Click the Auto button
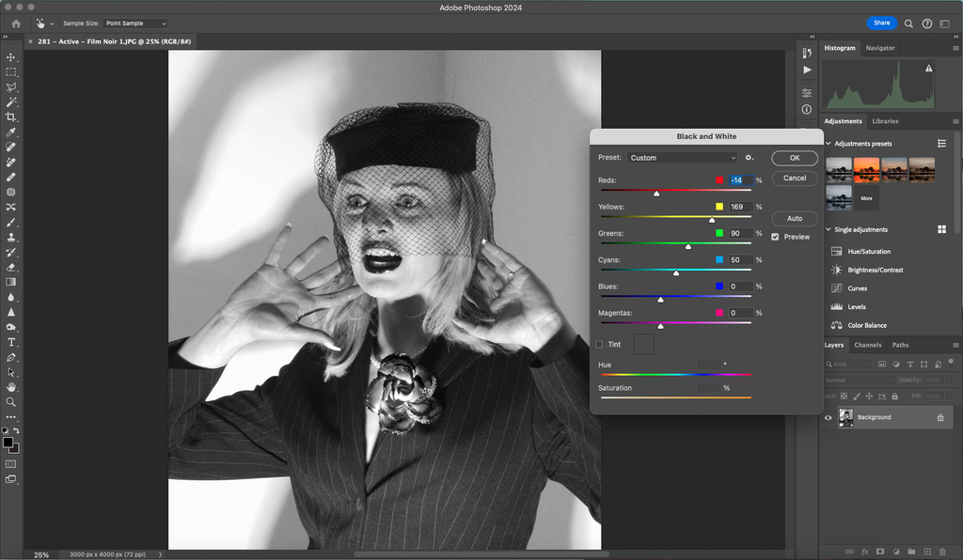The image size is (963, 560). [x=794, y=218]
